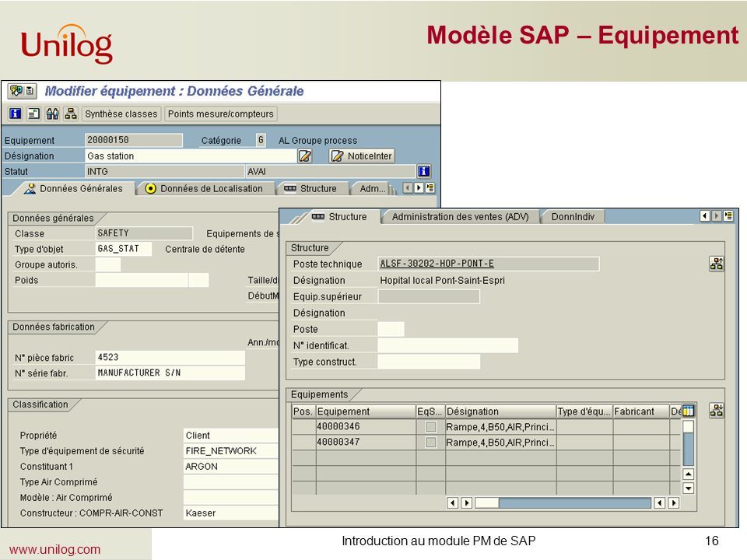Open www.unilog.com link
The width and height of the screenshot is (747, 560).
click(x=54, y=549)
